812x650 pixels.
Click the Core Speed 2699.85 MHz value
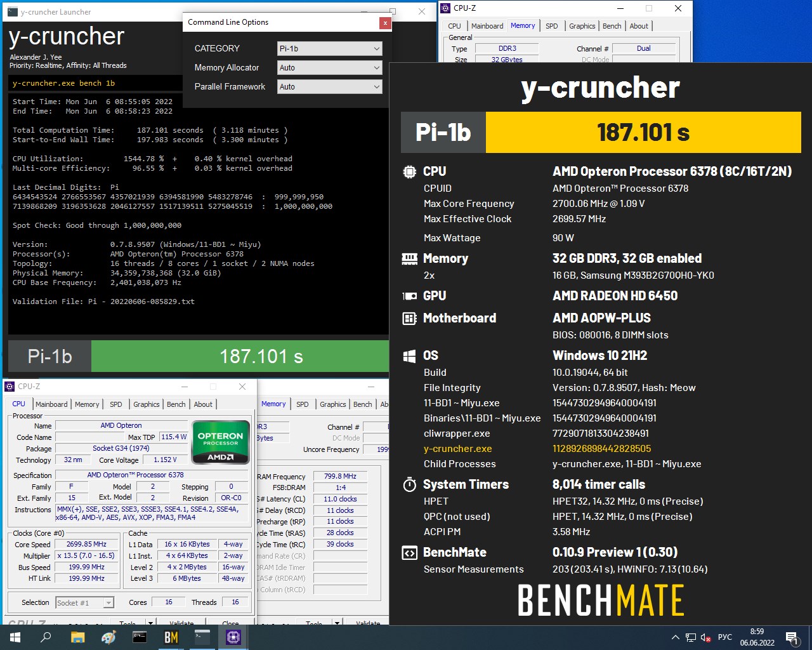[x=86, y=545]
